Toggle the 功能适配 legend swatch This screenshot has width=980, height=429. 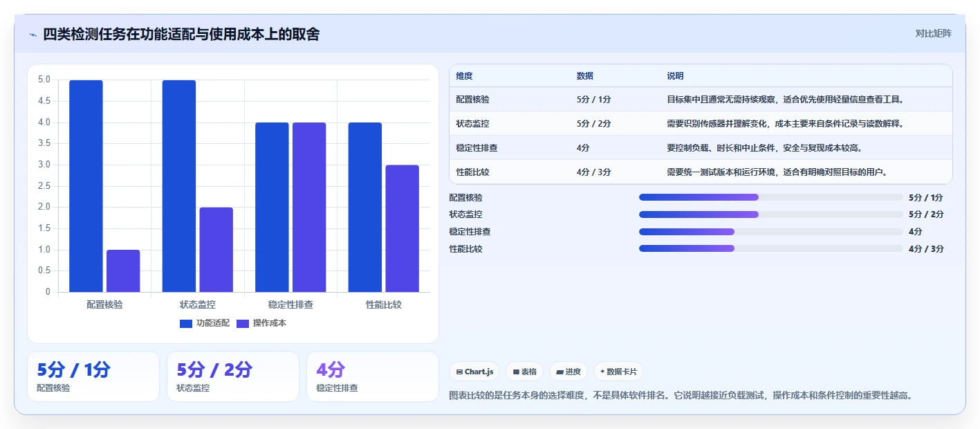click(x=186, y=323)
